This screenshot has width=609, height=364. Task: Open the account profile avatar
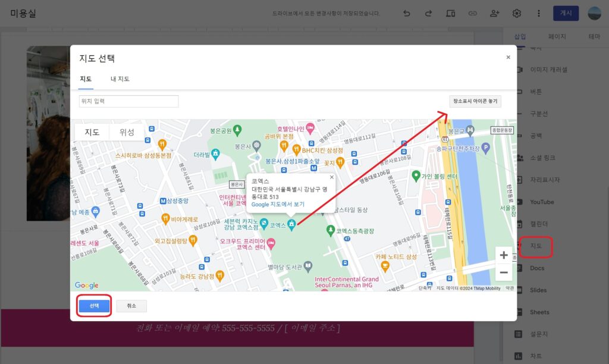point(595,13)
